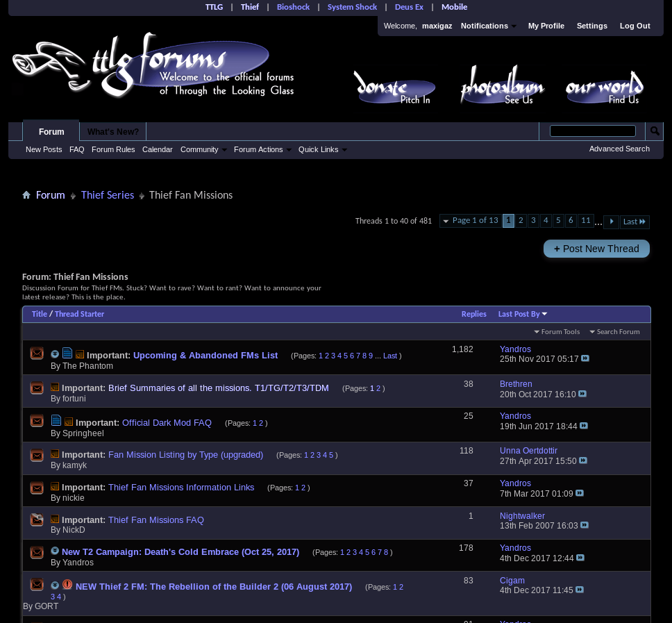Go to last post dated 19th Jun 2017 18:44
The height and width of the screenshot is (623, 672).
584,426
